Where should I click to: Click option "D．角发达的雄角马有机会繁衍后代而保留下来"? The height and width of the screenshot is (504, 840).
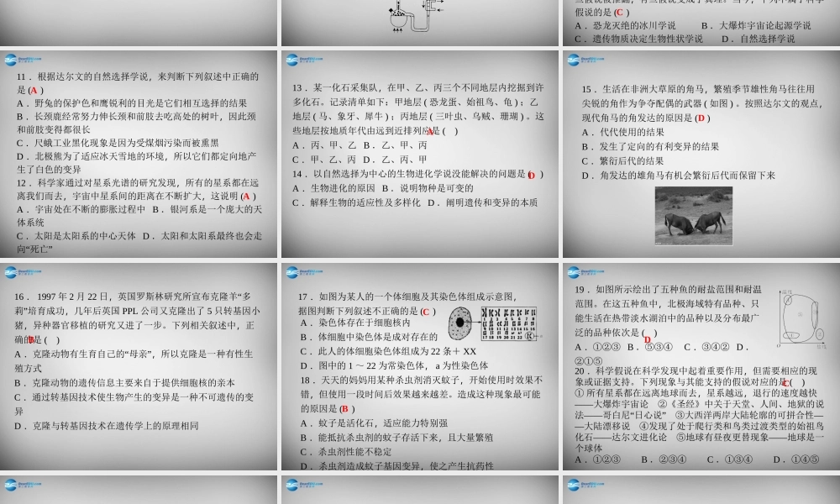point(678,176)
